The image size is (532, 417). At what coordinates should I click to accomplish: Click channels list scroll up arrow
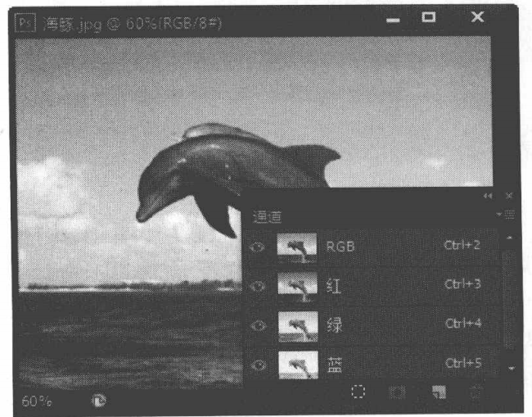pos(509,238)
